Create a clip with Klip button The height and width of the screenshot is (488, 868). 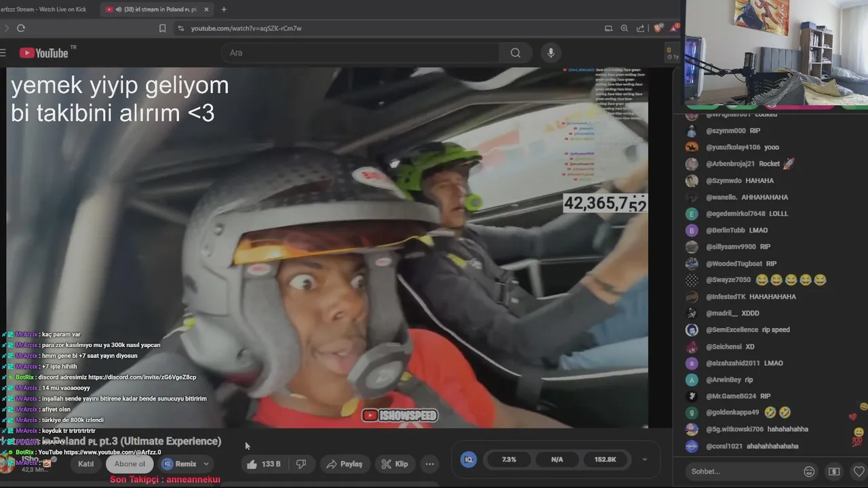point(394,464)
